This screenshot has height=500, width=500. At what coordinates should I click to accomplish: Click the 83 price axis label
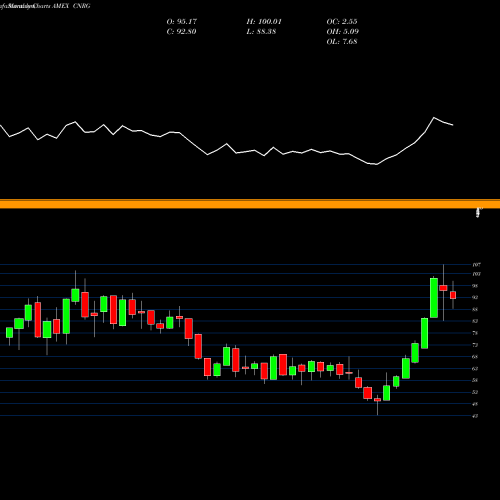pyautogui.click(x=475, y=321)
